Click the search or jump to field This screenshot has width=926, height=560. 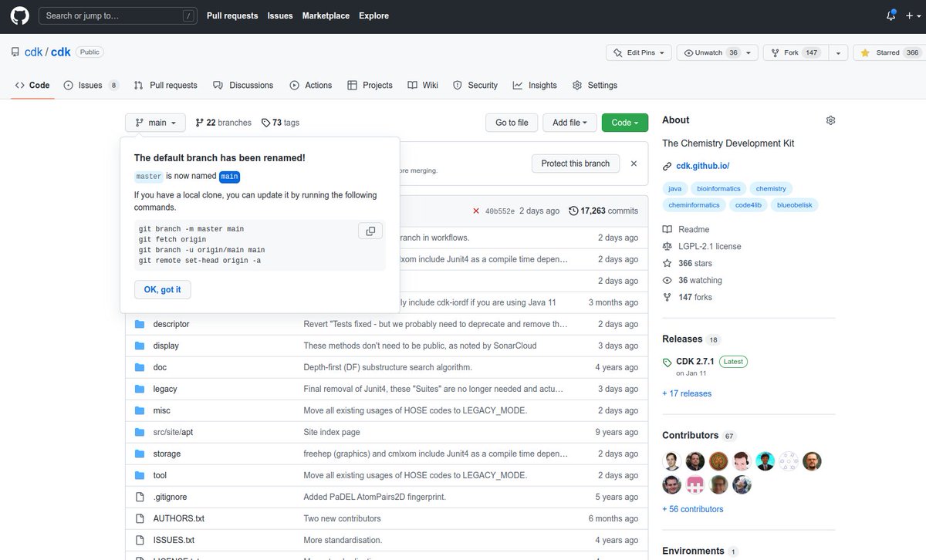117,15
